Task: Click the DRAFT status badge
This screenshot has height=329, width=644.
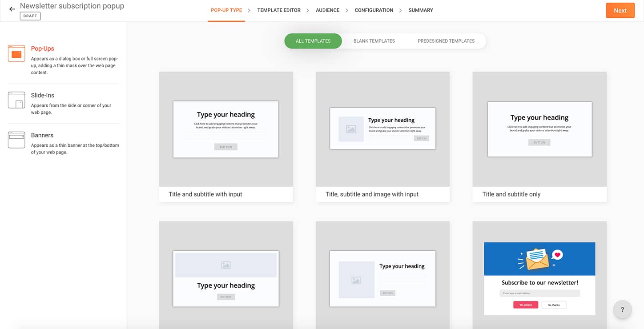Action: pos(30,16)
